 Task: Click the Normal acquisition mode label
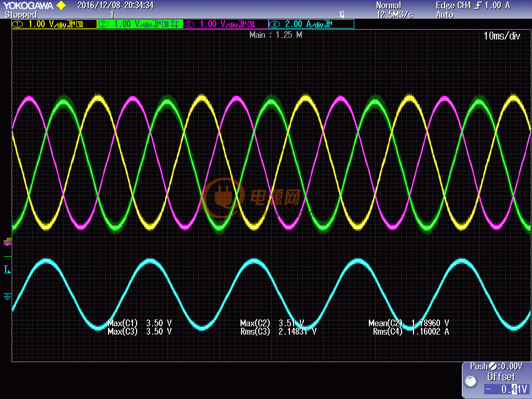(389, 5)
